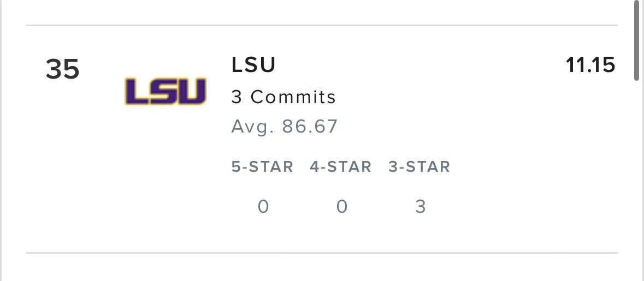
Task: Click the purple LSU logo
Action: tap(165, 92)
